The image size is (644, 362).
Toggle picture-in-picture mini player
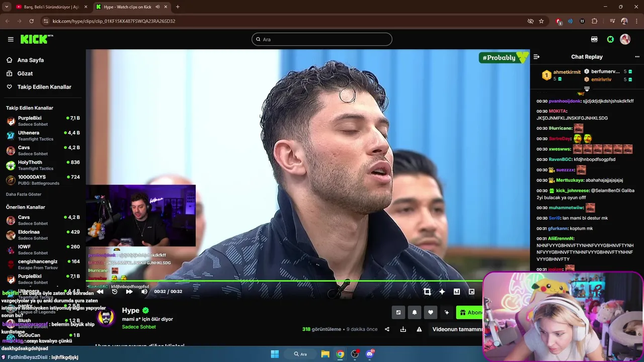(x=471, y=292)
